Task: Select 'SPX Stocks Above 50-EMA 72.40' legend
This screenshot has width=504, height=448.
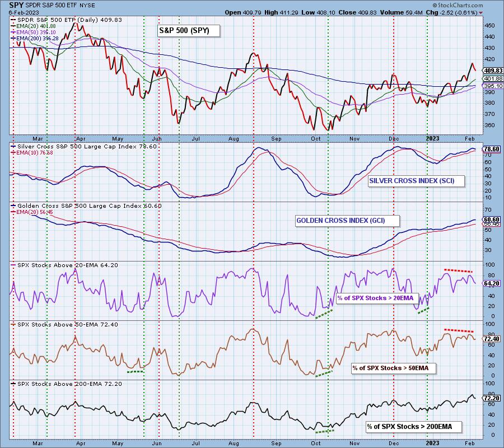Action: (64, 325)
